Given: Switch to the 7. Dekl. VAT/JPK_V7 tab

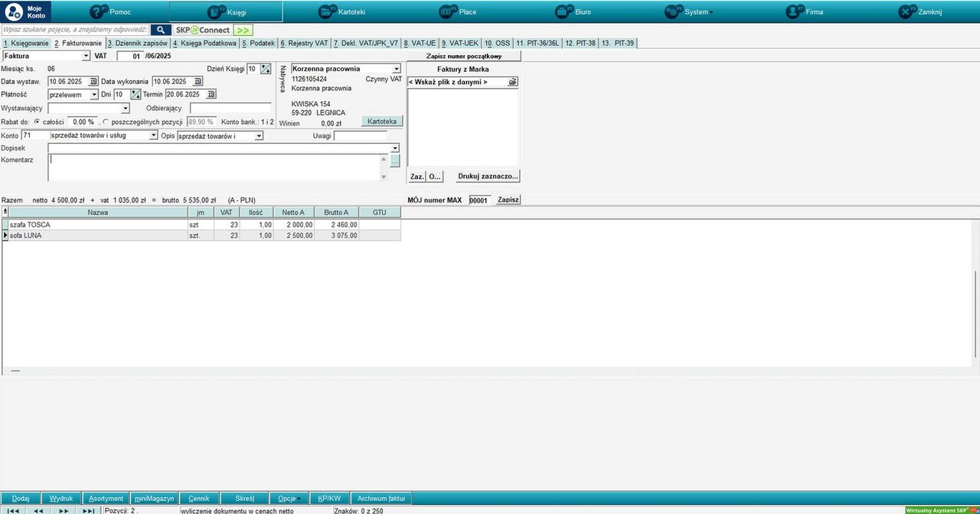Looking at the screenshot, I should (366, 44).
